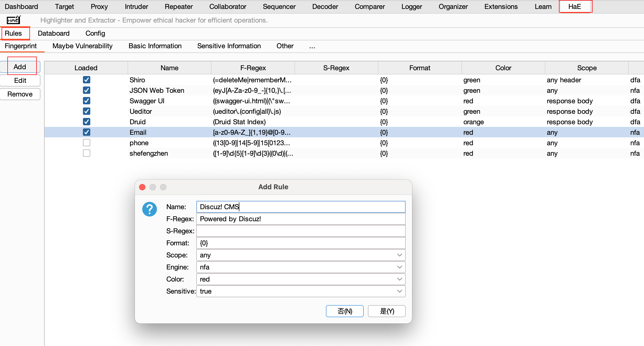This screenshot has width=644, height=346.
Task: Uncheck the Shiro rule loaded checkbox
Action: (x=86, y=80)
